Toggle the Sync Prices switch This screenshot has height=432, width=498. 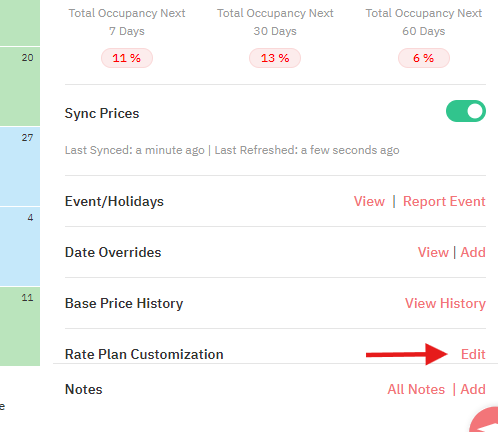466,111
